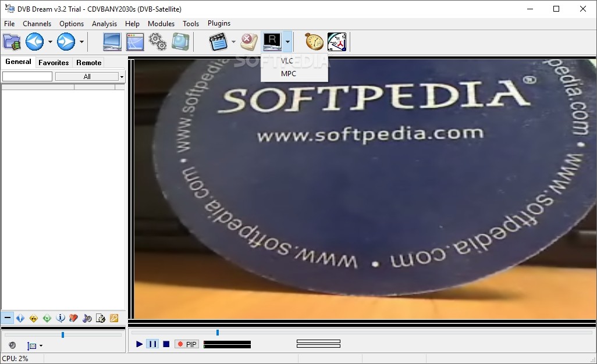Expand the clapperboard dropdown arrow
Image resolution: width=597 pixels, height=364 pixels.
pyautogui.click(x=233, y=42)
